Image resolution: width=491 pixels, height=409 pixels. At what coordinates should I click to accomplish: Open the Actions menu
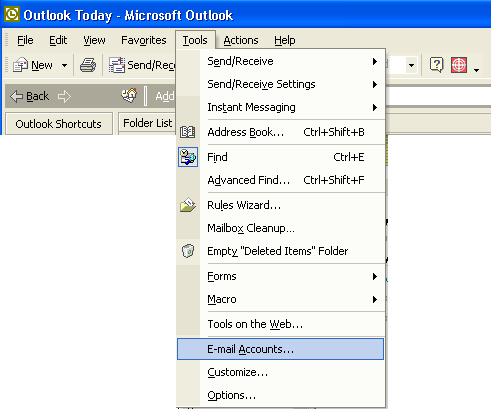pyautogui.click(x=241, y=40)
